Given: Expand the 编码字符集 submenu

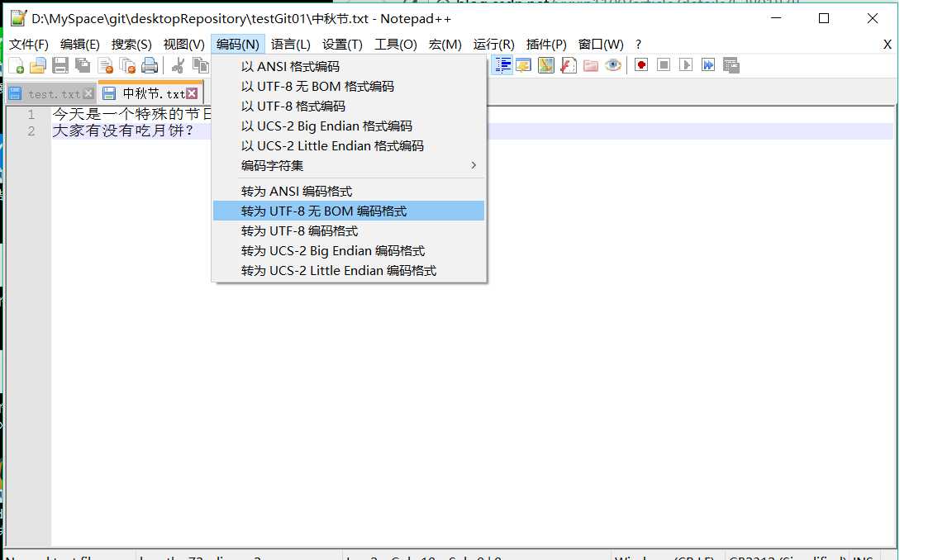Looking at the screenshot, I should [349, 166].
